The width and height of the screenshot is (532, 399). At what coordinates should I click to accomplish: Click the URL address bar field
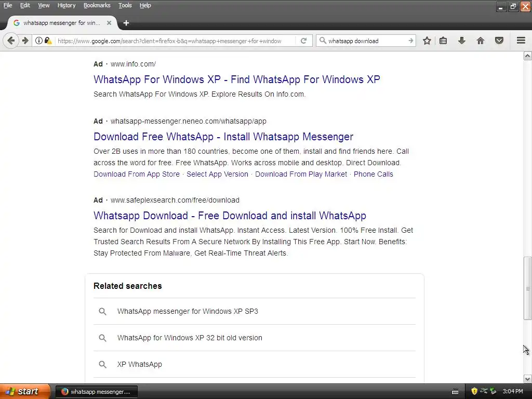(x=175, y=41)
